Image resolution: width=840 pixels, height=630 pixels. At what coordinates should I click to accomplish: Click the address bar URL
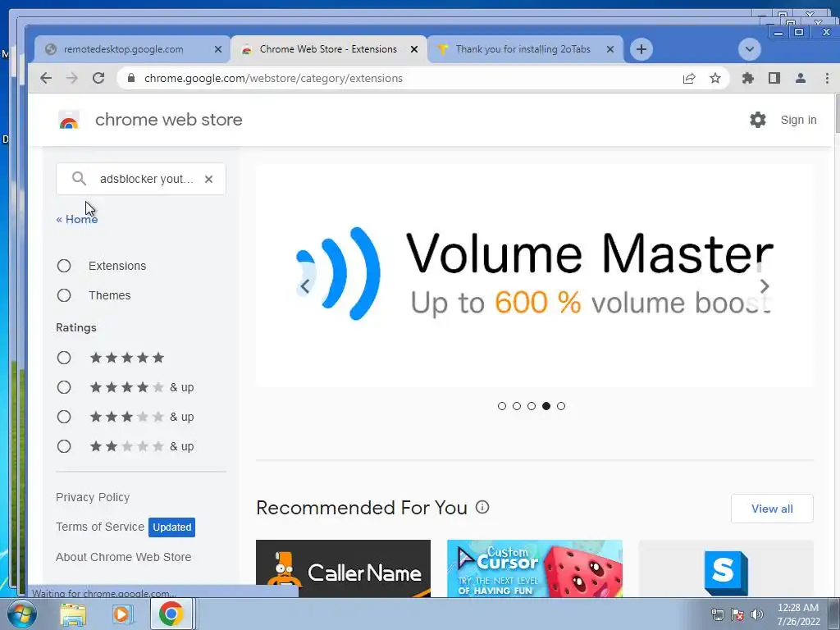tap(273, 78)
